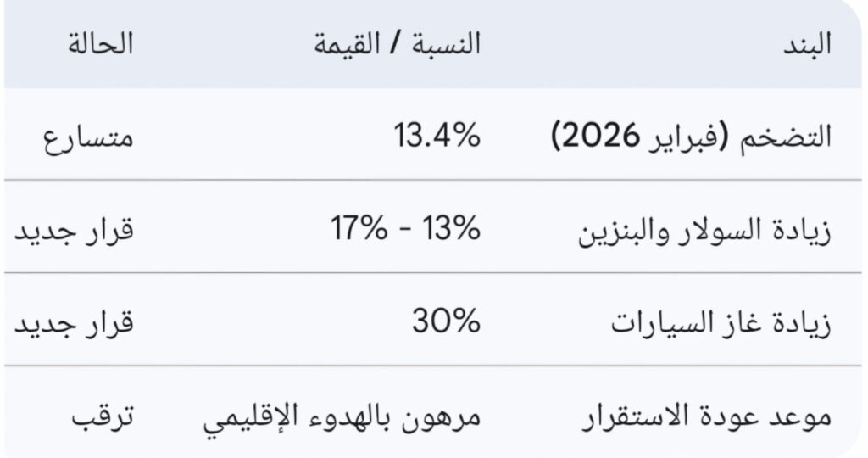The image size is (868, 458).
Task: Select the 13% figure in fuel range
Action: (x=450, y=231)
